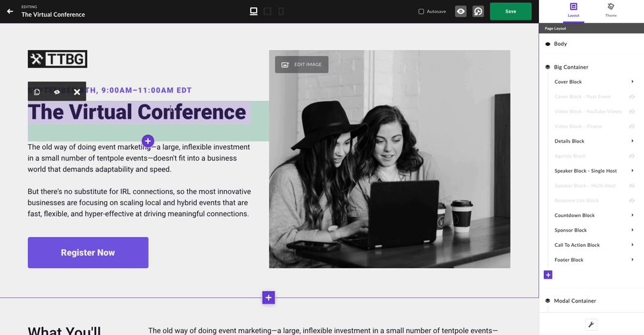This screenshot has height=335, width=644.
Task: Select Sponsor Block label in layout list
Action: [x=570, y=230]
